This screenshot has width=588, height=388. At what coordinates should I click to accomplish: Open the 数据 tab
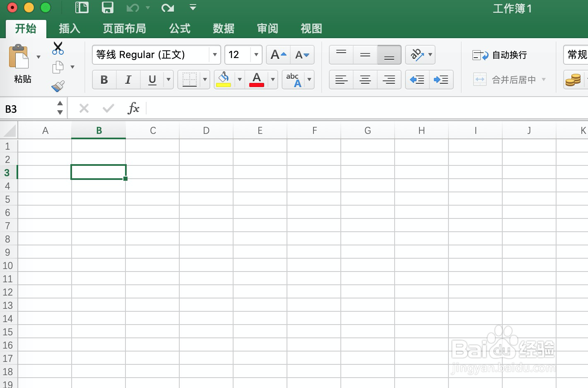coord(224,29)
